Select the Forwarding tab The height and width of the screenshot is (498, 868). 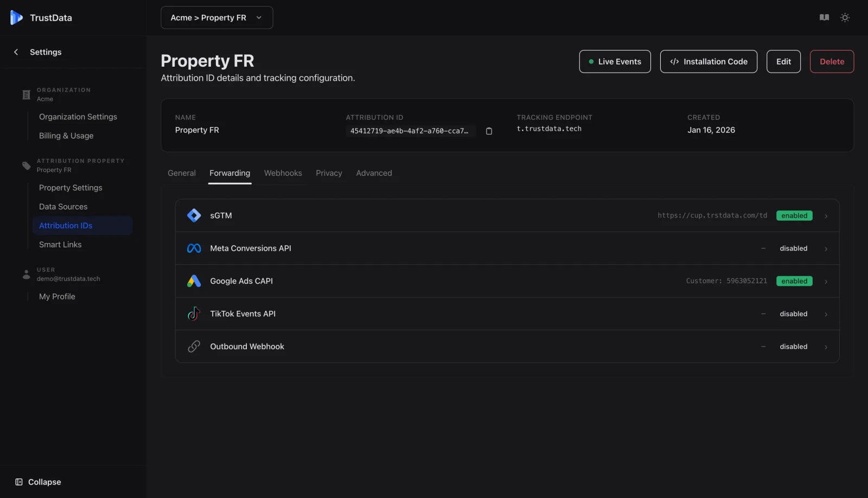point(230,173)
